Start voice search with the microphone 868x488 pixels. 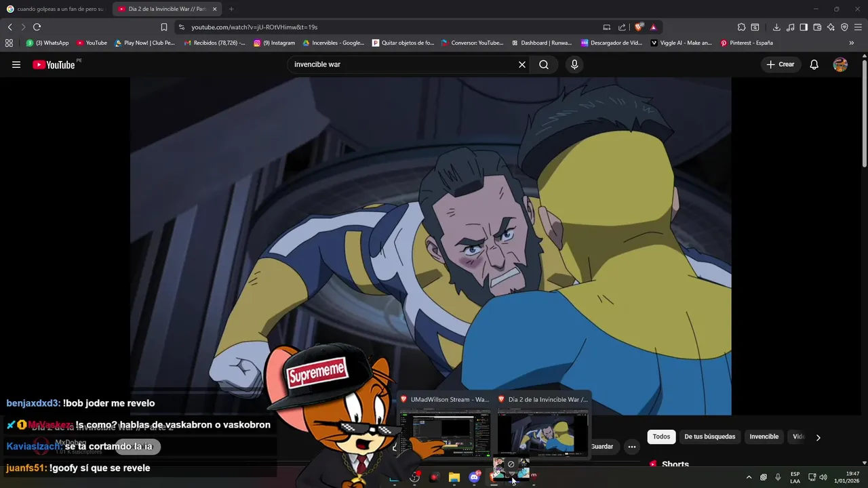point(574,64)
